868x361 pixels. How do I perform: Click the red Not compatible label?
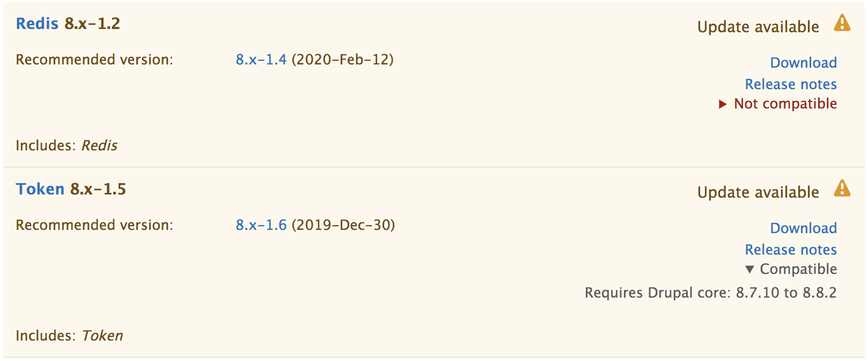click(785, 104)
